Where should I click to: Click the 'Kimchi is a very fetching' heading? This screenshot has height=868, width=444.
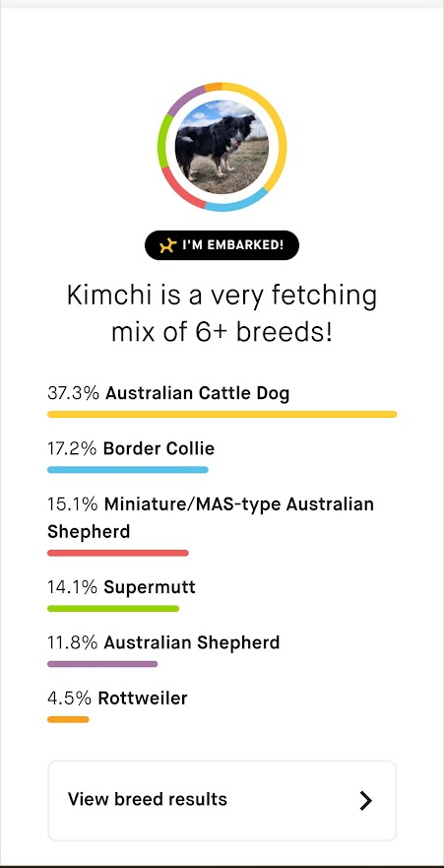click(222, 295)
